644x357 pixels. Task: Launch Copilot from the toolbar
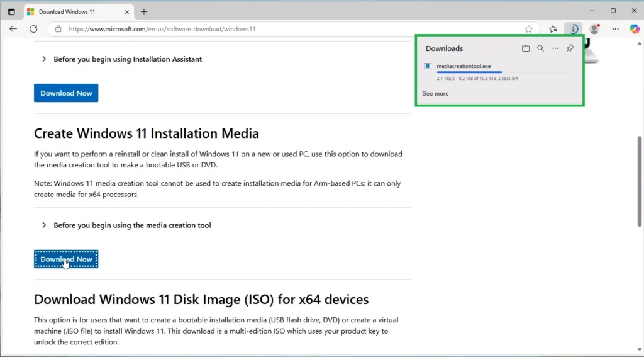pyautogui.click(x=635, y=29)
